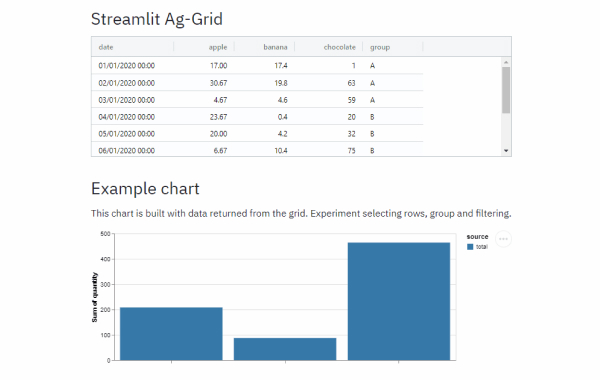Image resolution: width=600 pixels, height=380 pixels.
Task: Select the row dated 02/01/2020
Action: [257, 83]
